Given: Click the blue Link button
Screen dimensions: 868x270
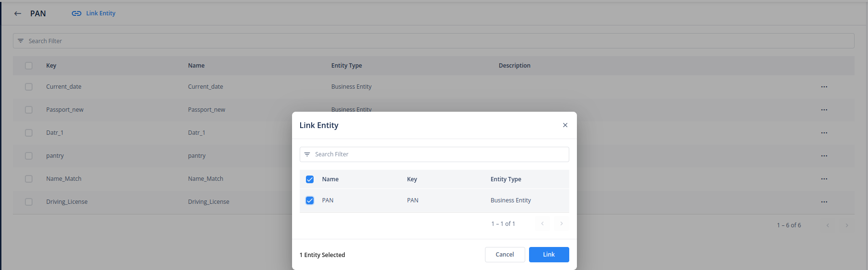Looking at the screenshot, I should (x=549, y=255).
